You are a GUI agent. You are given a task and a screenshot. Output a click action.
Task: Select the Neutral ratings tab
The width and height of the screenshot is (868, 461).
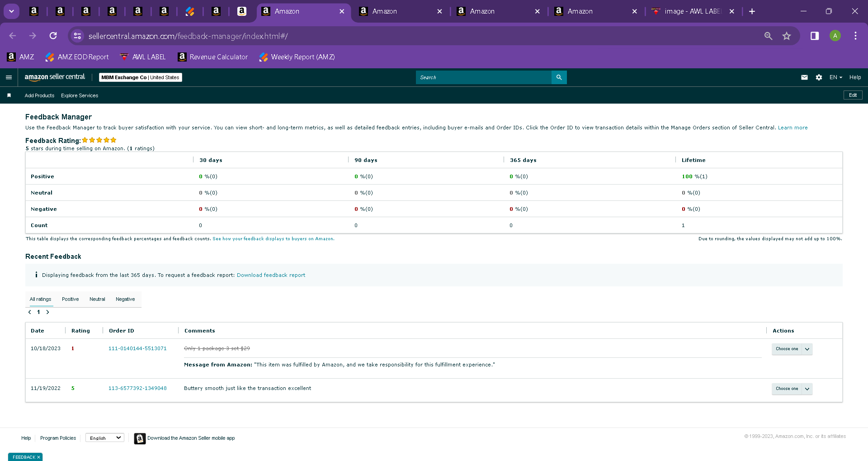(x=97, y=299)
